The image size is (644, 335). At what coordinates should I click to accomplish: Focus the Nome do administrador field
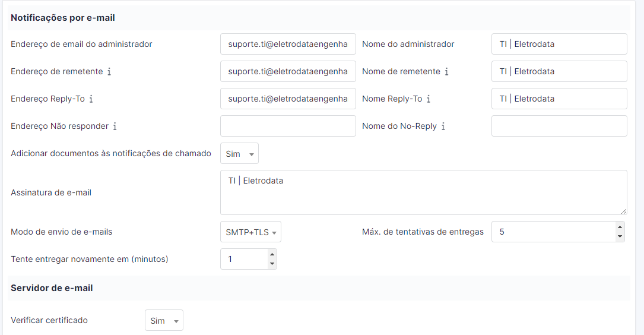click(x=559, y=44)
